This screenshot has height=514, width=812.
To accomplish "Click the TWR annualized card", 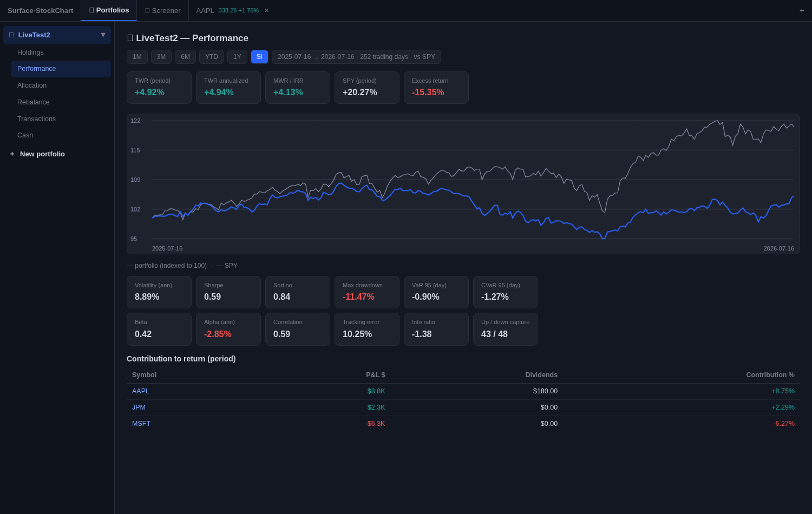I will tap(228, 88).
